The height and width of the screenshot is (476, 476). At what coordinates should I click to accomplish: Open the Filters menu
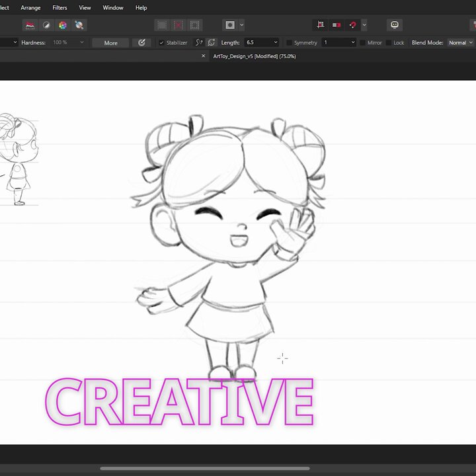[59, 7]
